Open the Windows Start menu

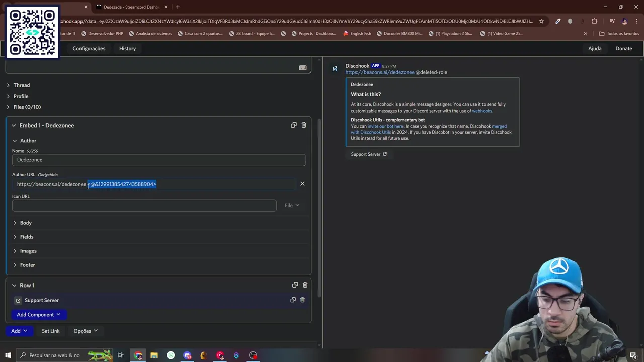tap(8, 355)
